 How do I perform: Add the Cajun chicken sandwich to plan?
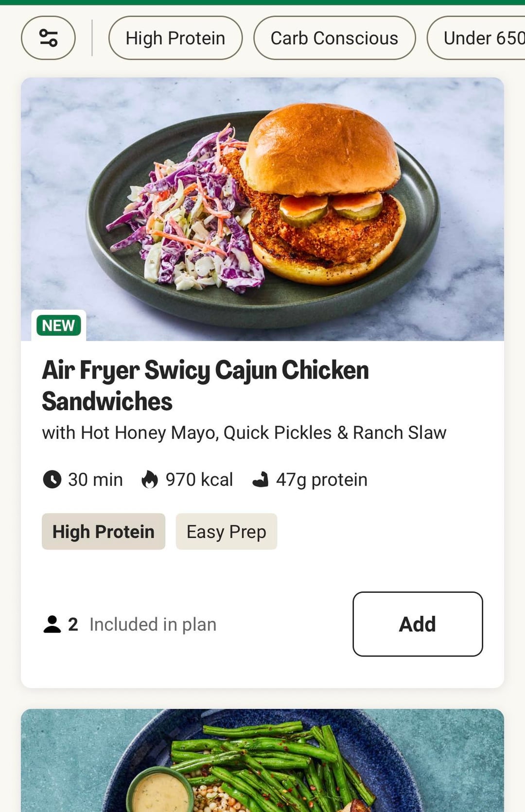point(418,624)
